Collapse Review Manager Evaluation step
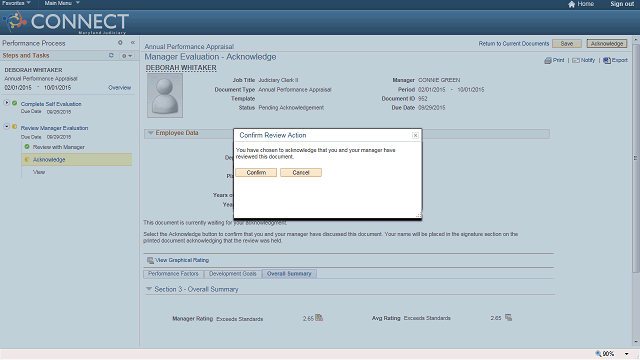640x360 pixels. [7, 127]
